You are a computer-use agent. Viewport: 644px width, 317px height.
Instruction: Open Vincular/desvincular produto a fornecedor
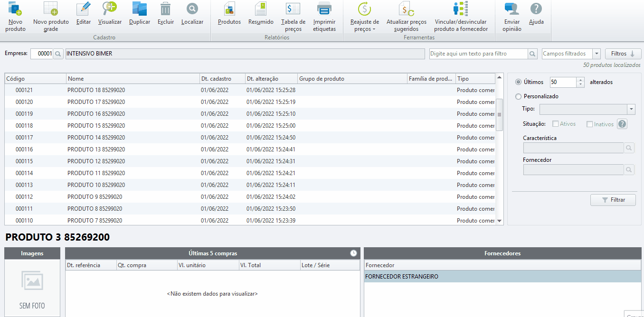[x=461, y=9]
